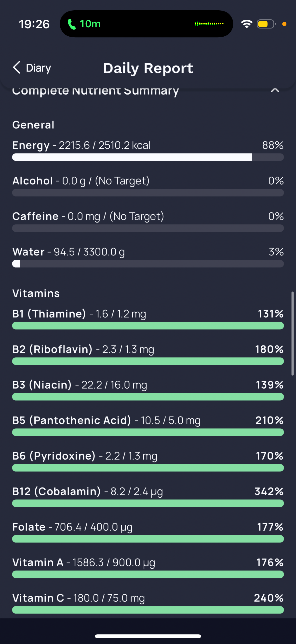Go back to Diary
This screenshot has height=644, width=296.
click(x=32, y=68)
